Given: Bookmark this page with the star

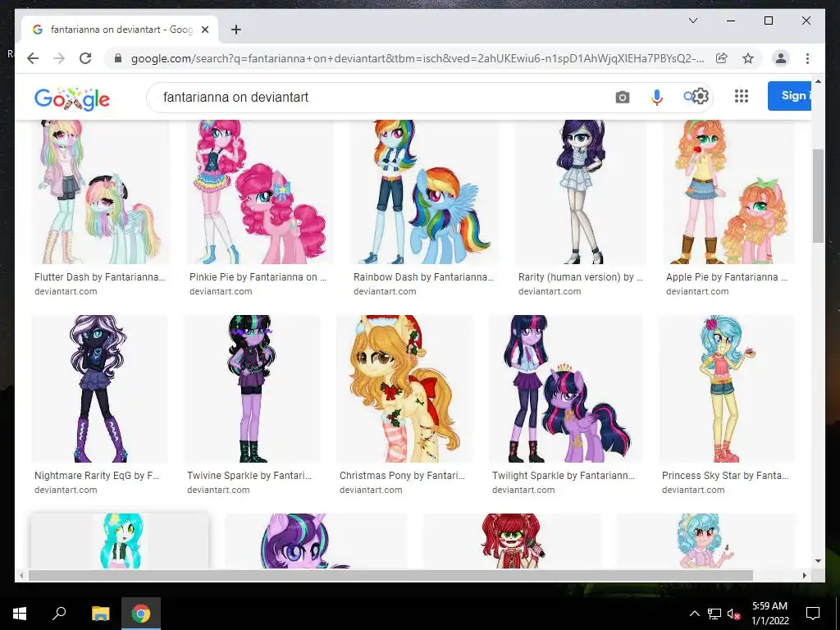Looking at the screenshot, I should [748, 58].
